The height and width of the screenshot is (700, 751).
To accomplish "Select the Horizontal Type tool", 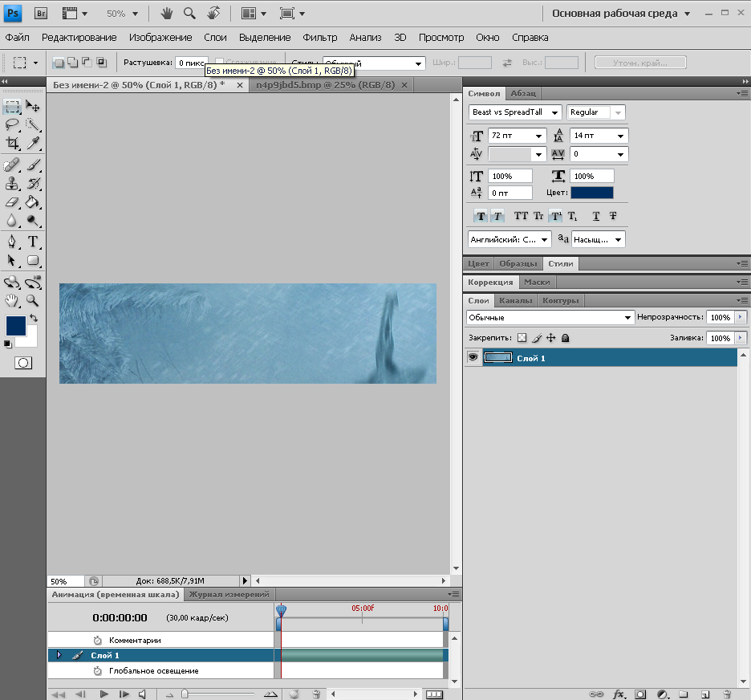I will click(33, 241).
